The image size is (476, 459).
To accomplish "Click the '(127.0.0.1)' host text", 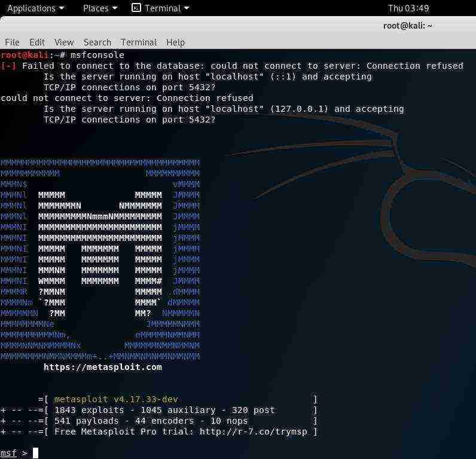I will [x=300, y=109].
